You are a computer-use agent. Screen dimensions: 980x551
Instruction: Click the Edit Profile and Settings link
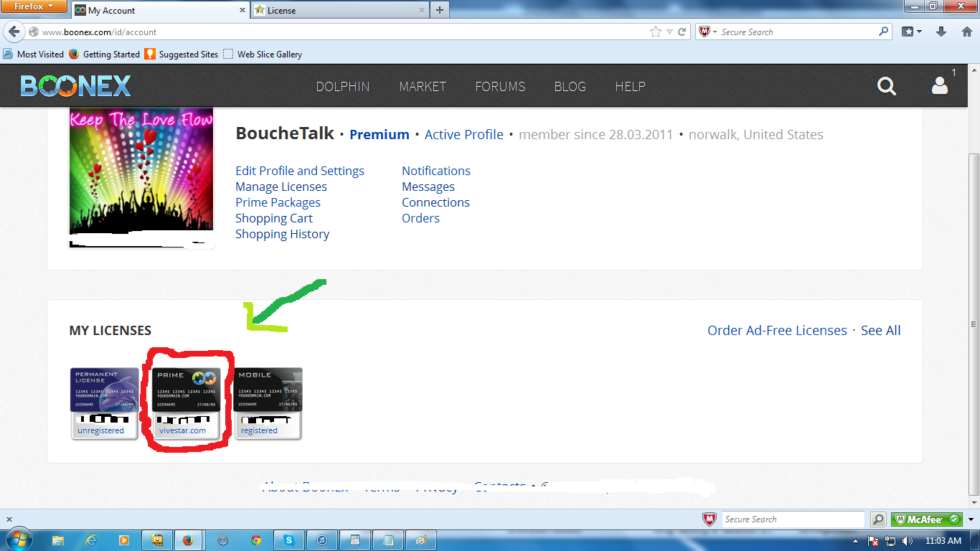(300, 171)
